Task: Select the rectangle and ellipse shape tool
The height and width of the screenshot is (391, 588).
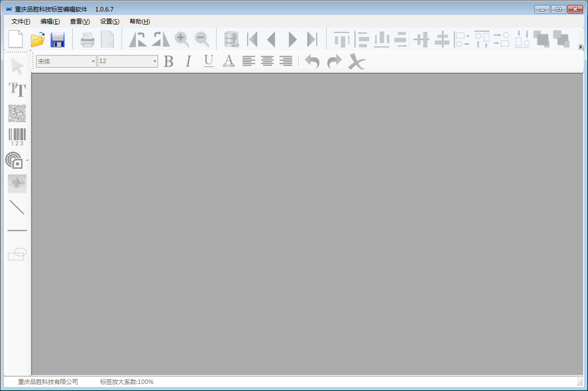Action: pos(17,254)
